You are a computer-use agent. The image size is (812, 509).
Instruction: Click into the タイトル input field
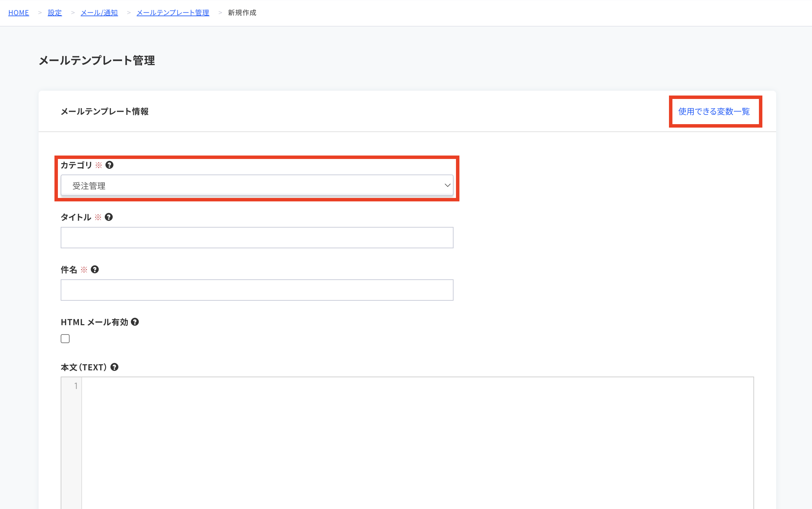pyautogui.click(x=256, y=238)
